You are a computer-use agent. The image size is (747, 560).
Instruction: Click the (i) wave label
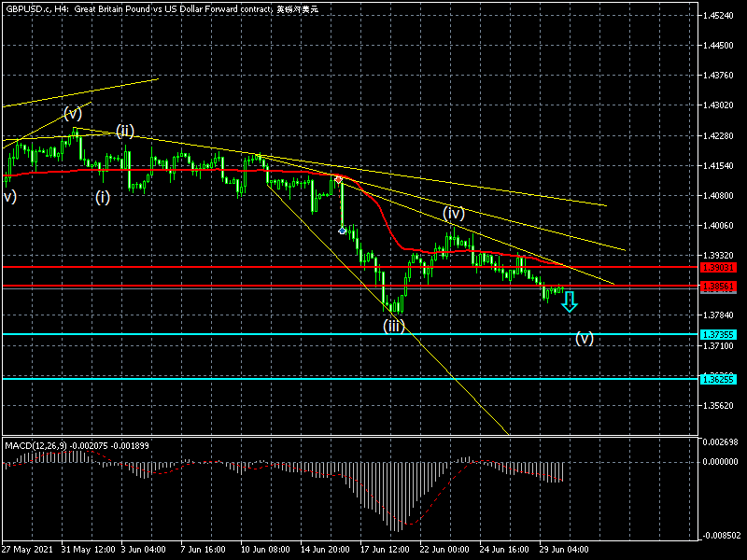point(103,197)
